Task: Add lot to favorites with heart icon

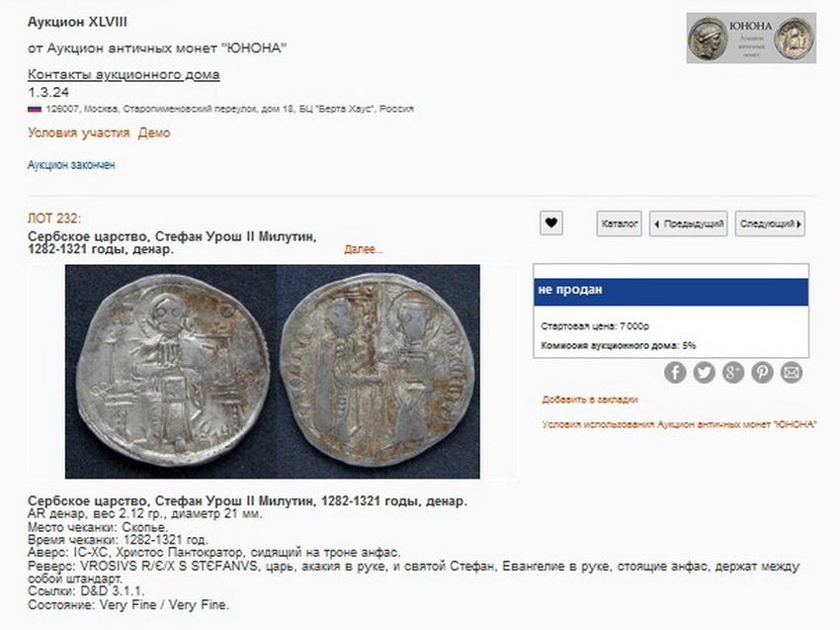Action: point(550,224)
